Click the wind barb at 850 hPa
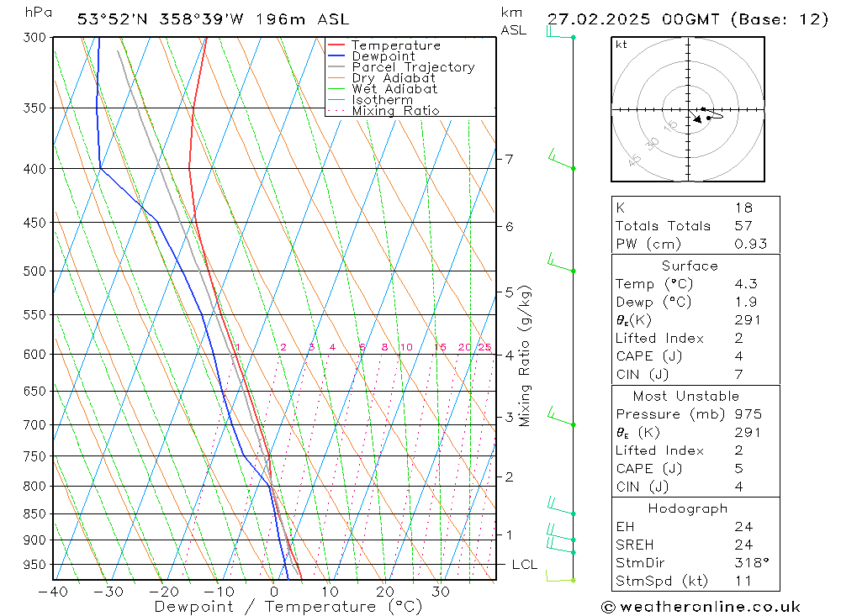Image resolution: width=841 pixels, height=616 pixels. click(x=561, y=506)
